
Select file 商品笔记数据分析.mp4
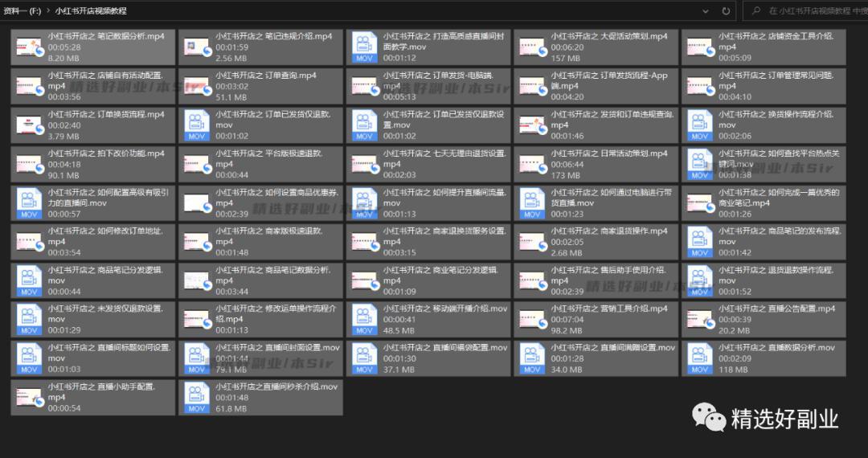click(260, 281)
